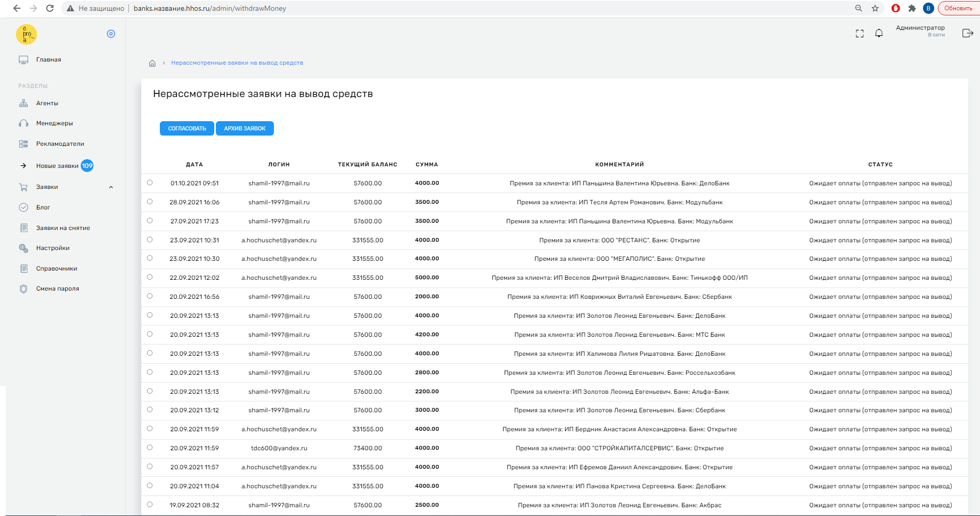
Task: Toggle the sidebar with the blue circle icon
Action: click(111, 34)
